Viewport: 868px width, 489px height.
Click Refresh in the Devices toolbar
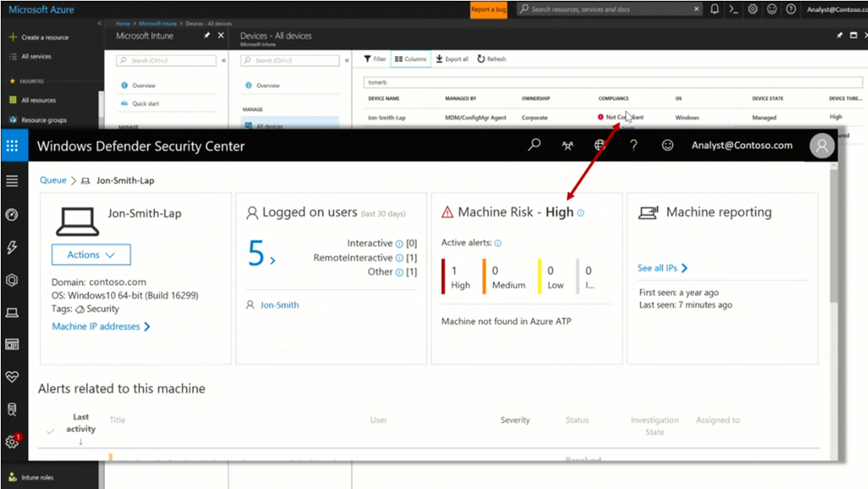[492, 58]
